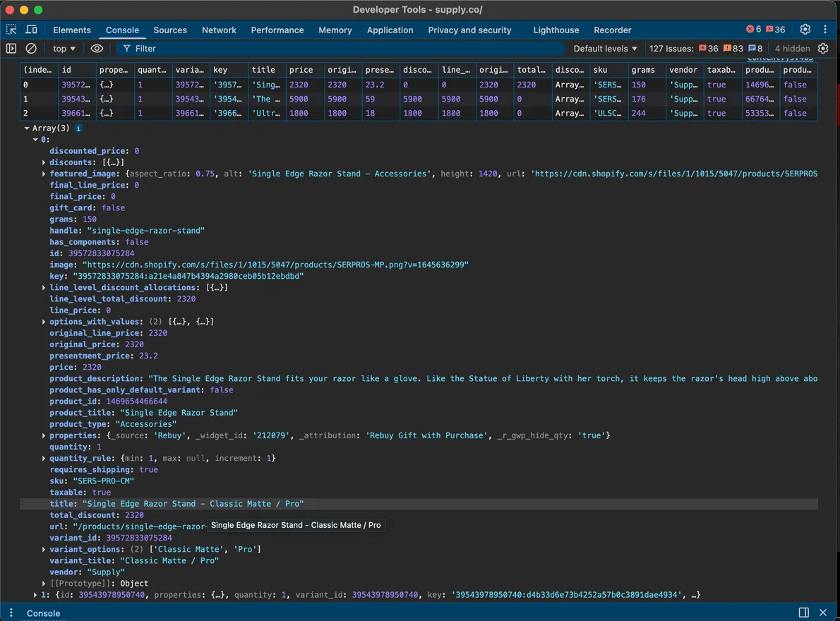Create a live expression with the eye icon
Screen dimensions: 840x621
click(97, 48)
